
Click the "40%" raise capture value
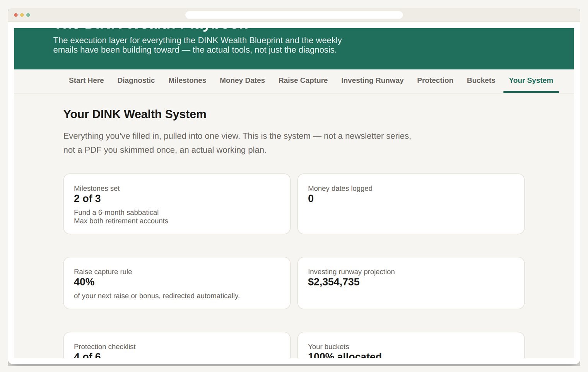84,282
